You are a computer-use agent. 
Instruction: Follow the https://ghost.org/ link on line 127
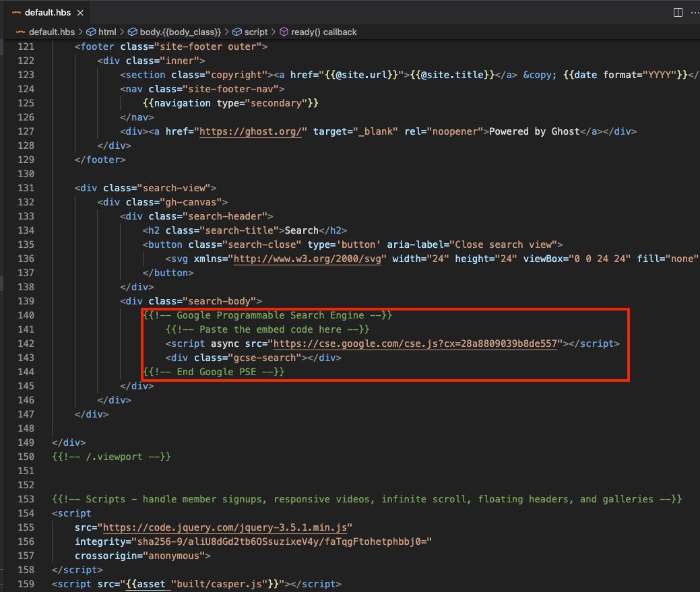[x=251, y=131]
